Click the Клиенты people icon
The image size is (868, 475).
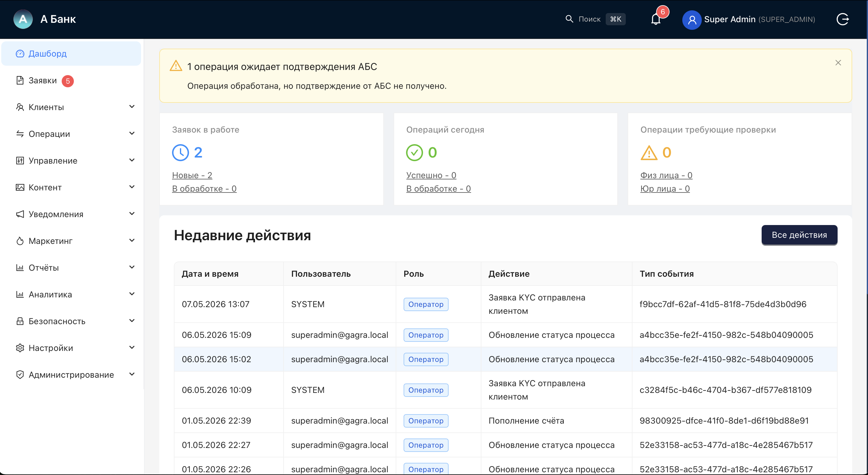click(x=20, y=107)
